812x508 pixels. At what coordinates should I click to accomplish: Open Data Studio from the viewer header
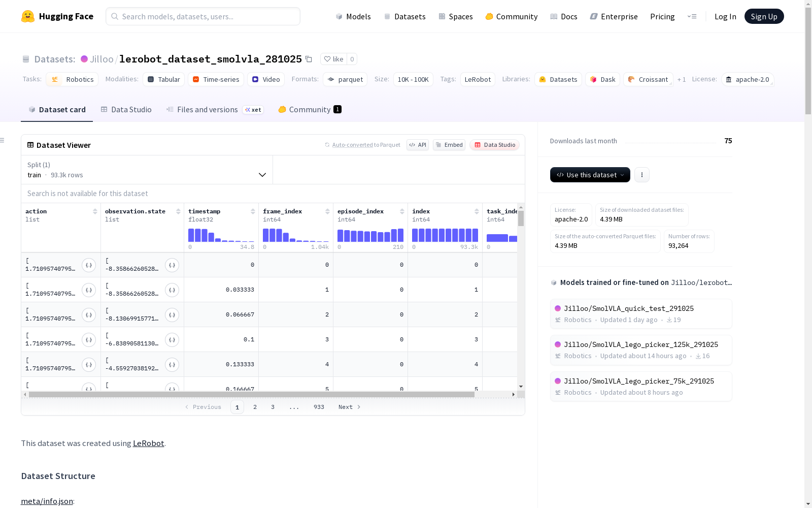click(494, 145)
